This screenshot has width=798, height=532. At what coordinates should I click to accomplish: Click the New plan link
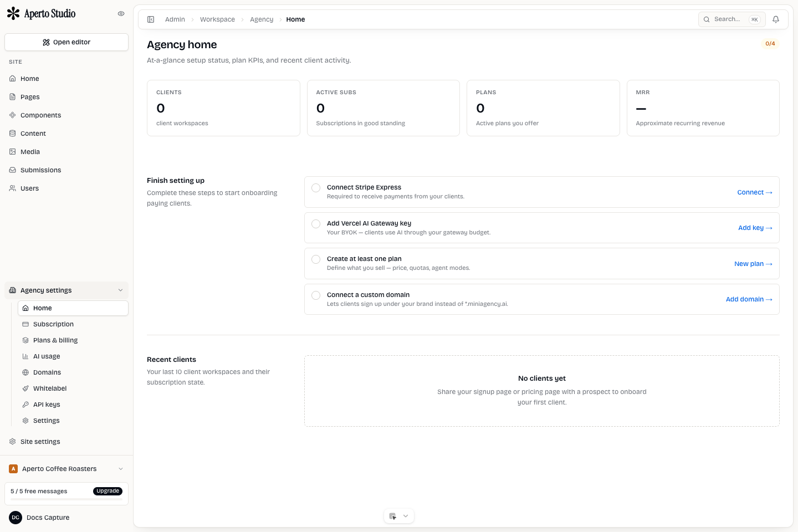pos(753,264)
